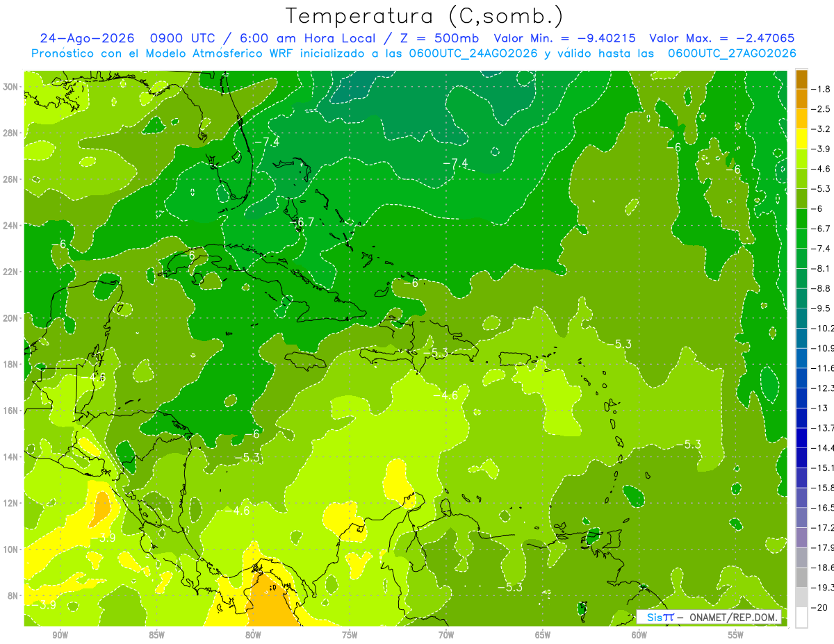Click the '70W' longitude axis label
Viewport: 834px width, 644px height.
point(446,635)
